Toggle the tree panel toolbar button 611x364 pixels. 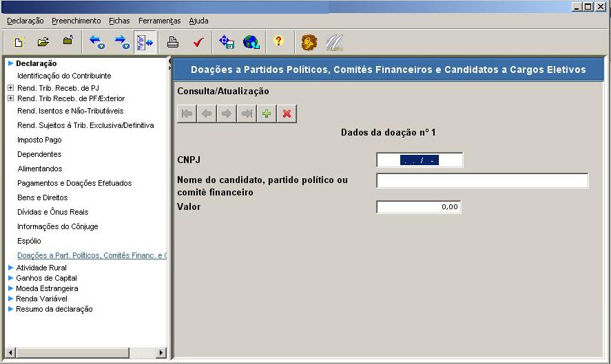click(x=145, y=42)
